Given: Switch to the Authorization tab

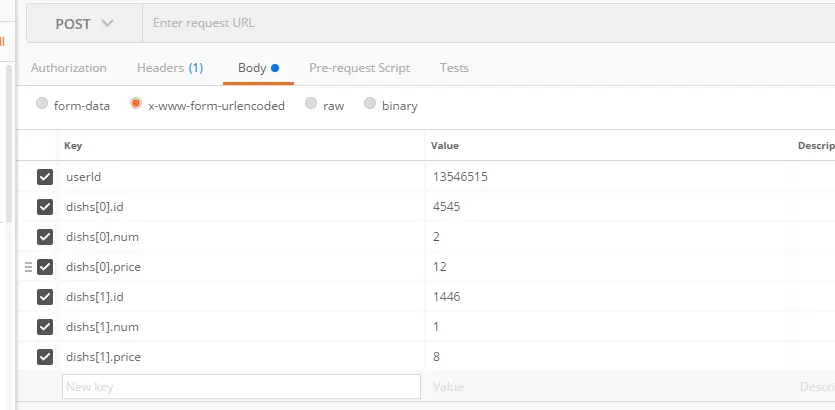Looking at the screenshot, I should [x=69, y=68].
